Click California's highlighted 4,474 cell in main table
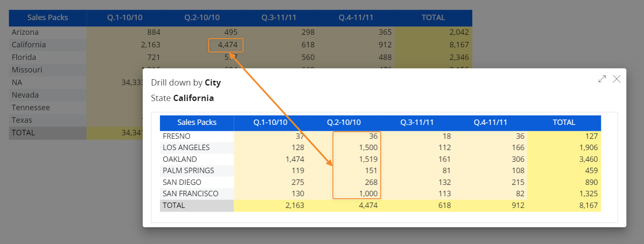 click(x=226, y=45)
